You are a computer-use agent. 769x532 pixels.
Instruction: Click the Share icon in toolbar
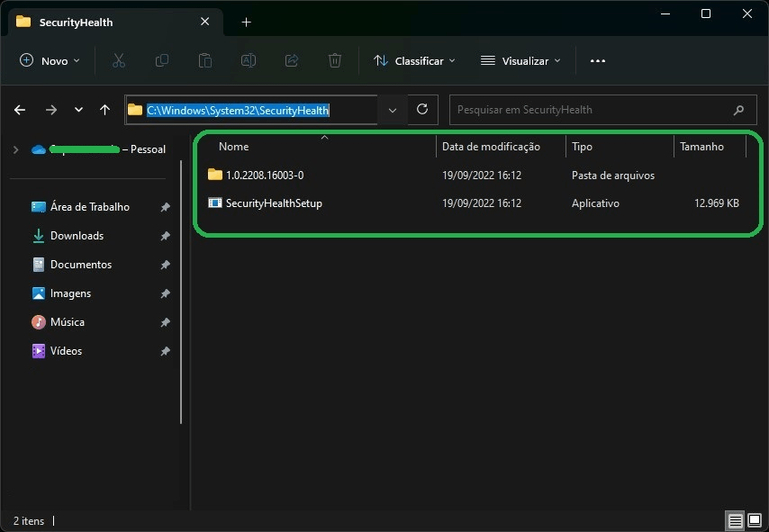click(292, 61)
